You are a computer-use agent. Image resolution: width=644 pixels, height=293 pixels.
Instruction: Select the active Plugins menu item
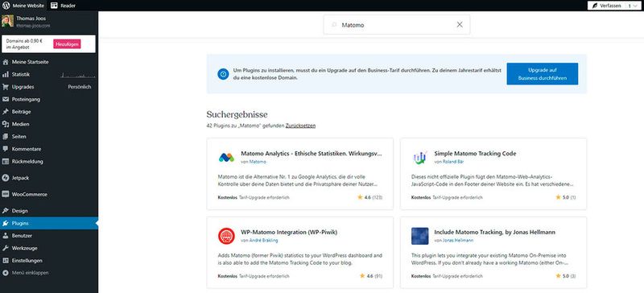pos(49,223)
